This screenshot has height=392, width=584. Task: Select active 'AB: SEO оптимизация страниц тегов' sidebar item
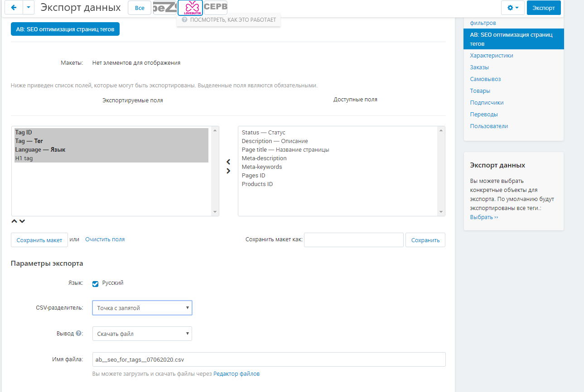[x=513, y=39]
